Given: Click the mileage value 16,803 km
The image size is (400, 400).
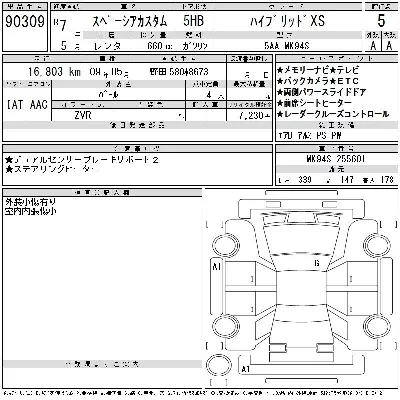Looking at the screenshot, I should click(54, 72).
